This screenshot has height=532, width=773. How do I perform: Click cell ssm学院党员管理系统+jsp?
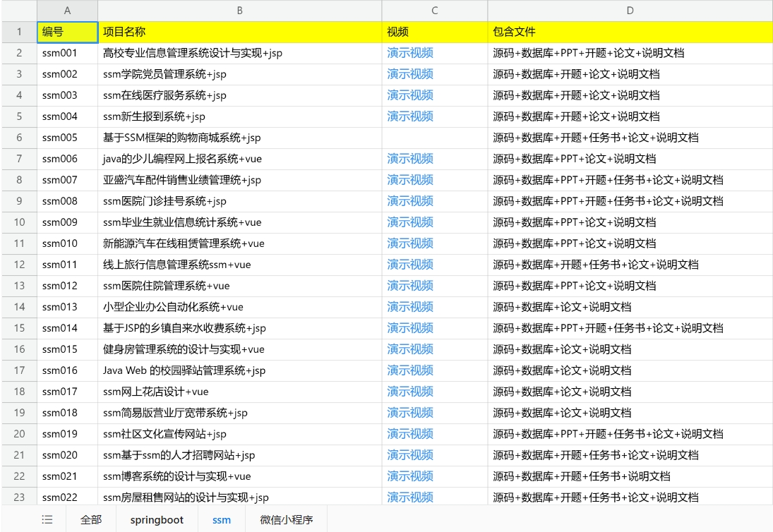coord(239,74)
